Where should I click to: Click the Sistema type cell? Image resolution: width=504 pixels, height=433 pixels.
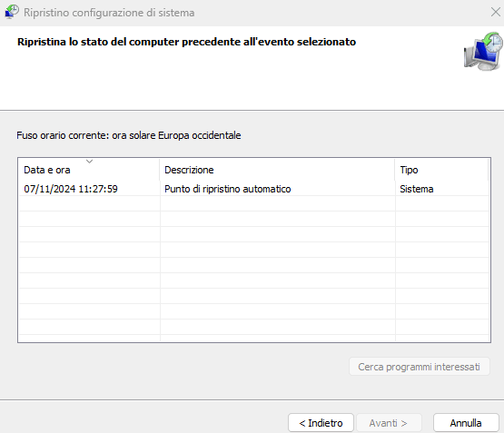[417, 189]
